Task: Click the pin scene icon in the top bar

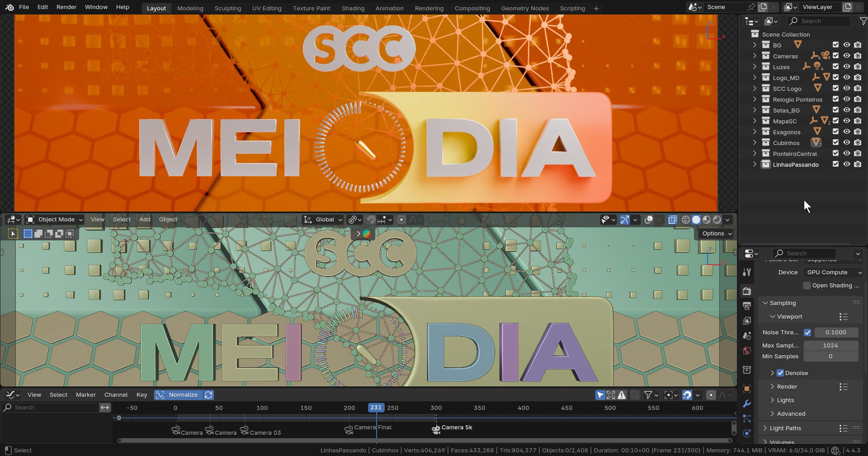Action: point(751,7)
